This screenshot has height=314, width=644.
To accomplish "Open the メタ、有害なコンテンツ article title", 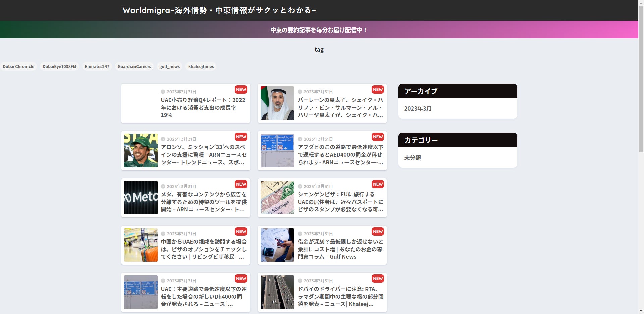I will (x=203, y=202).
